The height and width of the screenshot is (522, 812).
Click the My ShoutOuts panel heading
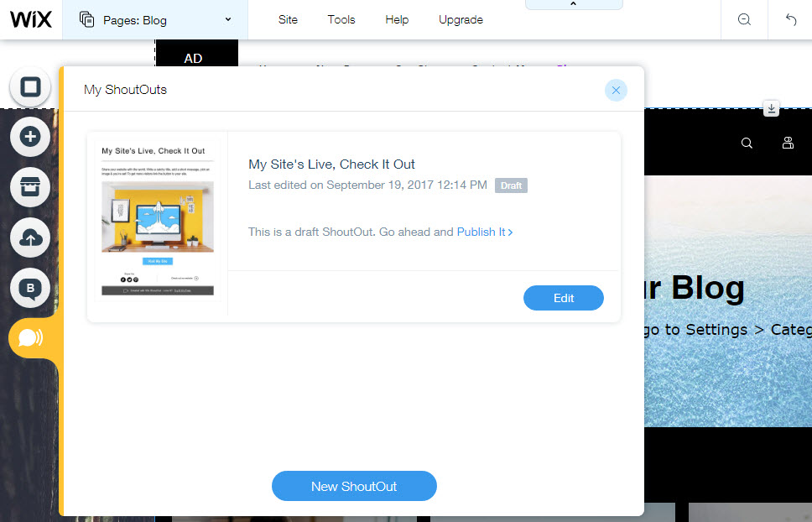(125, 90)
